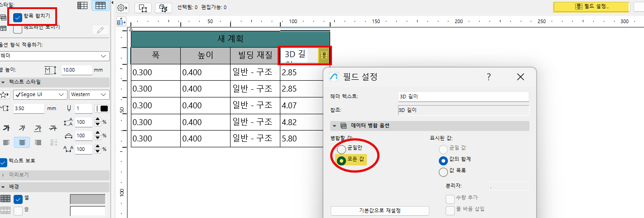Toggle italic 가 text style
644x218 pixels.
pos(22,128)
